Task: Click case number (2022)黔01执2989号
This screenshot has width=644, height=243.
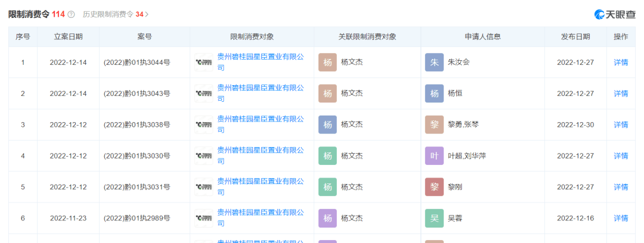Action: coord(137,219)
